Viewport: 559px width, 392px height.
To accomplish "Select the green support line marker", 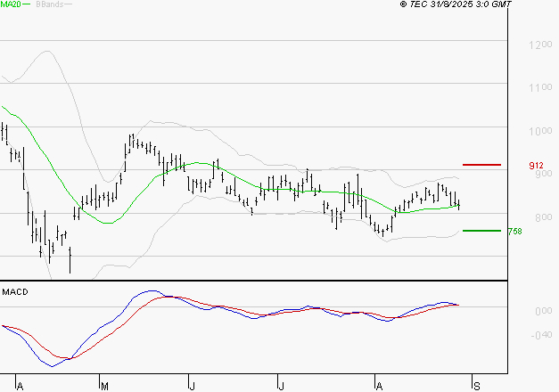I will (x=481, y=231).
